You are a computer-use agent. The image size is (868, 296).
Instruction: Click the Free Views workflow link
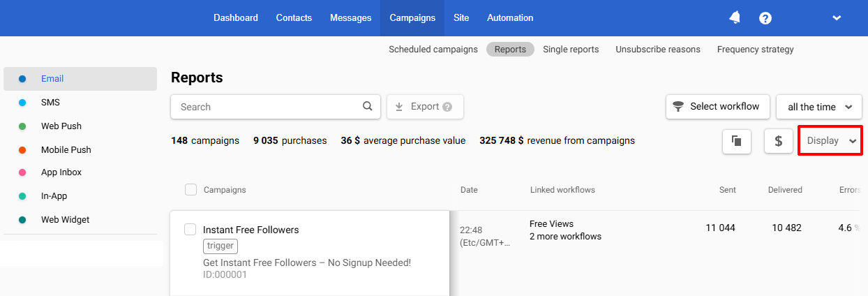(x=551, y=224)
